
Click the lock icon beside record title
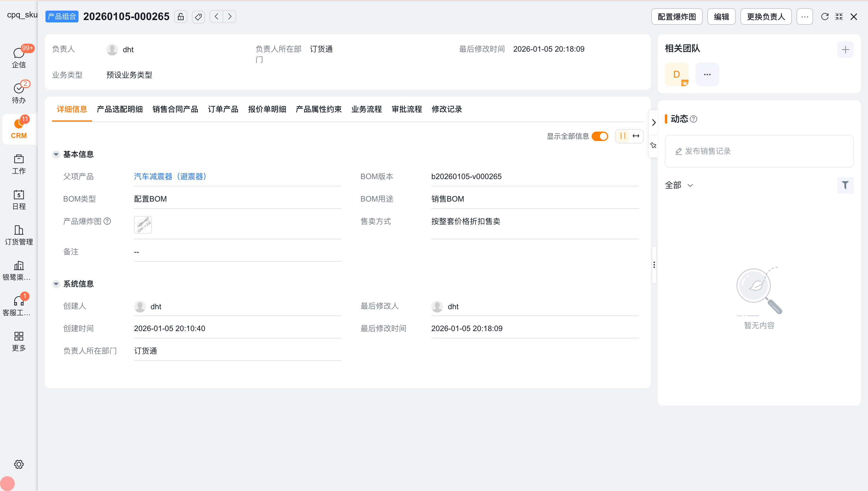181,17
